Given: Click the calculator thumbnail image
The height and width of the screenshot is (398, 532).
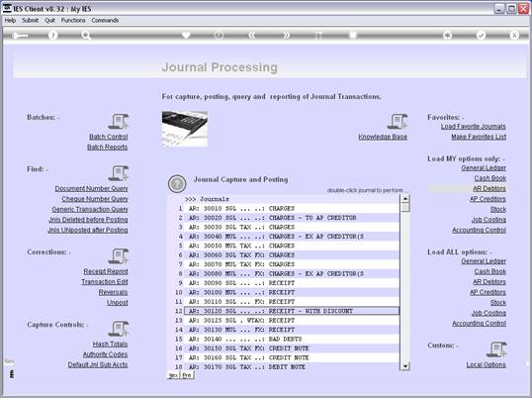Looking at the screenshot, I should coord(185,129).
